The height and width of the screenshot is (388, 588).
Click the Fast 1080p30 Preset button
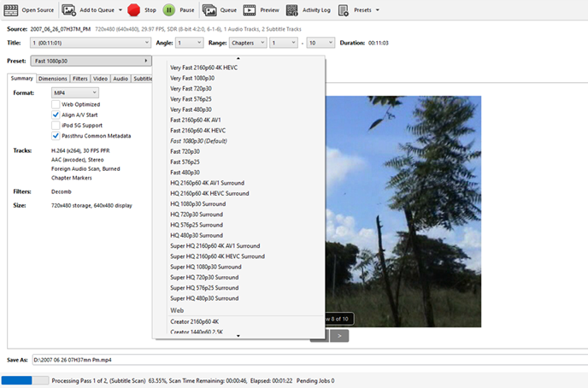point(90,61)
